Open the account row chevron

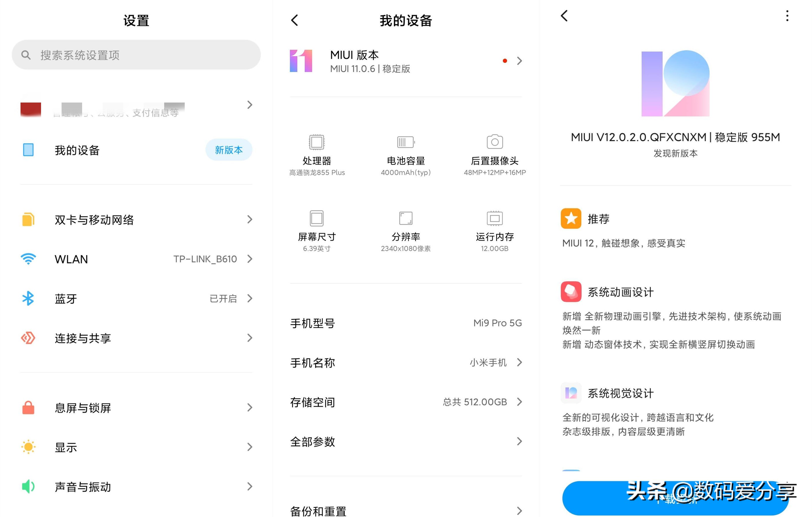(x=249, y=105)
